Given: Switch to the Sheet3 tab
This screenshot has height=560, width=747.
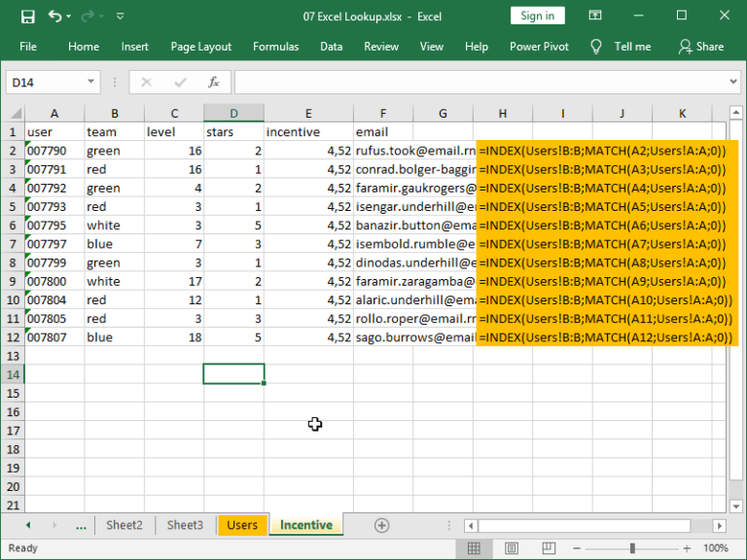Looking at the screenshot, I should pos(185,525).
